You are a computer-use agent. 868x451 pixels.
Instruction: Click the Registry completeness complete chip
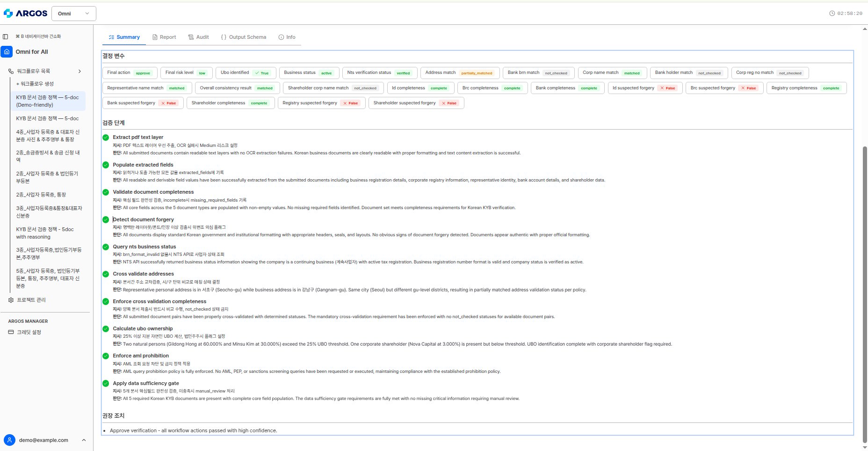807,88
